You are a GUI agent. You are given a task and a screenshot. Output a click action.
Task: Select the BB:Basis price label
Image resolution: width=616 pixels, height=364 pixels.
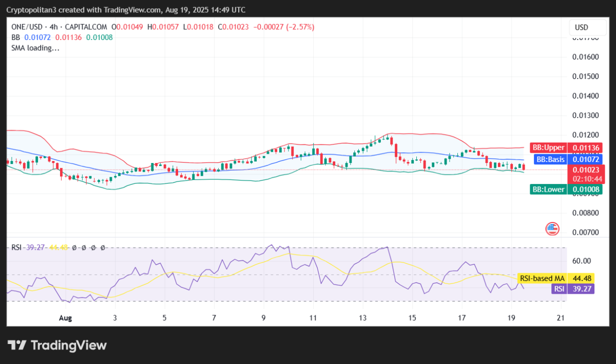tap(567, 159)
